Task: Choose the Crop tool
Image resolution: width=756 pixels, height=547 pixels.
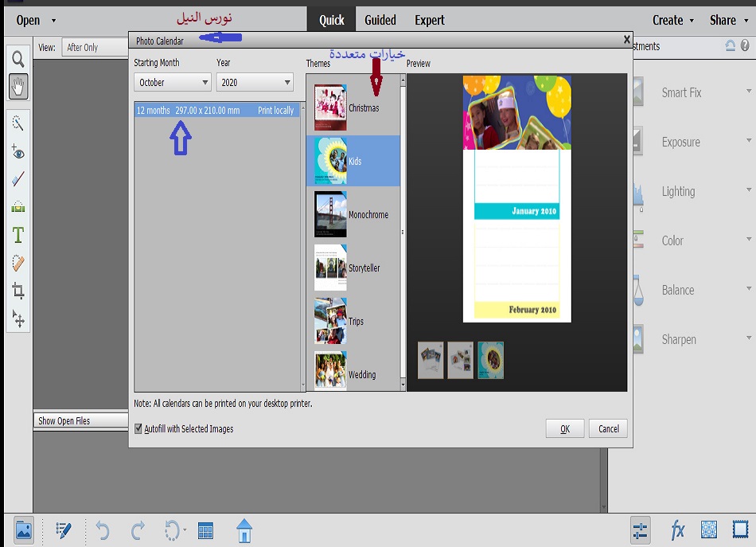Action: (x=18, y=291)
